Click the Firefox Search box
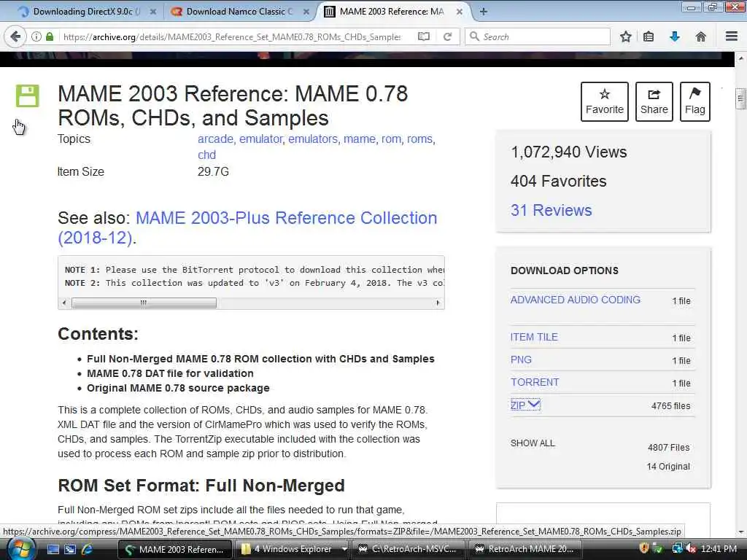The height and width of the screenshot is (560, 747). coord(538,36)
